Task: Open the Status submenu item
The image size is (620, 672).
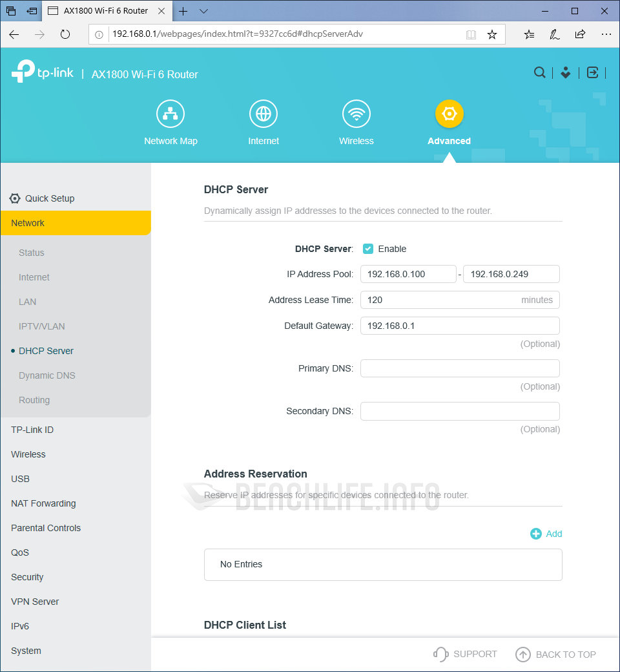Action: 31,253
